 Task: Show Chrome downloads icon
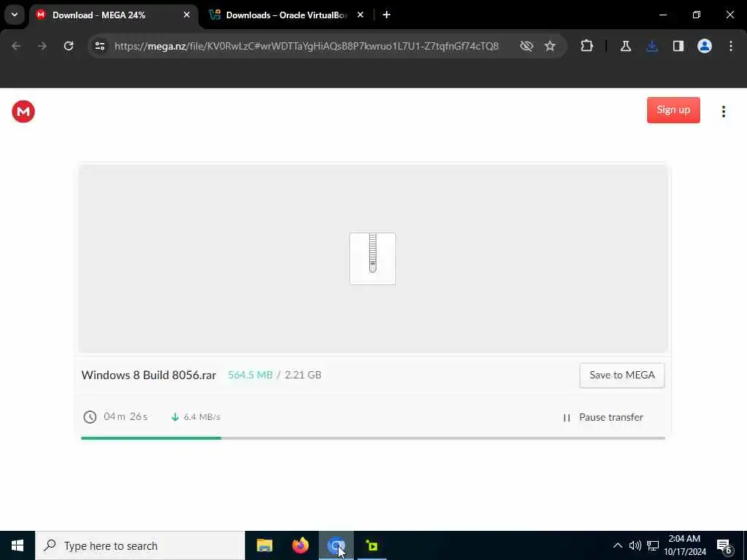[x=652, y=46]
